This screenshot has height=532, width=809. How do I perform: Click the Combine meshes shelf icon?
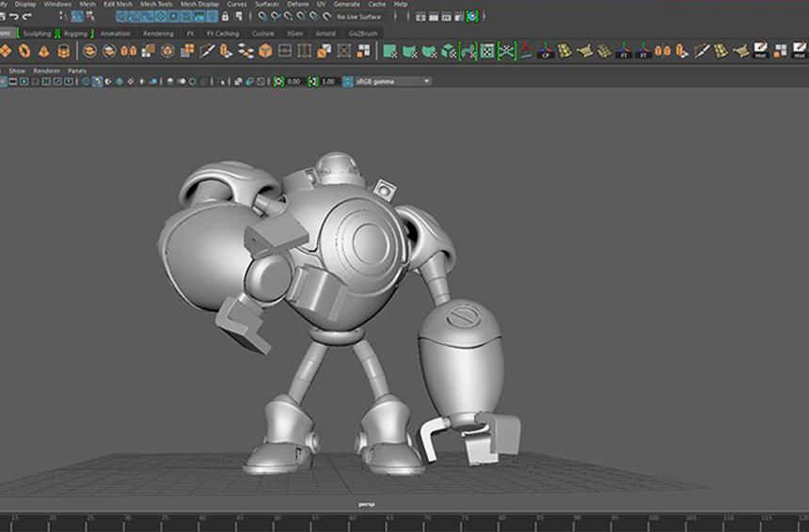point(91,51)
